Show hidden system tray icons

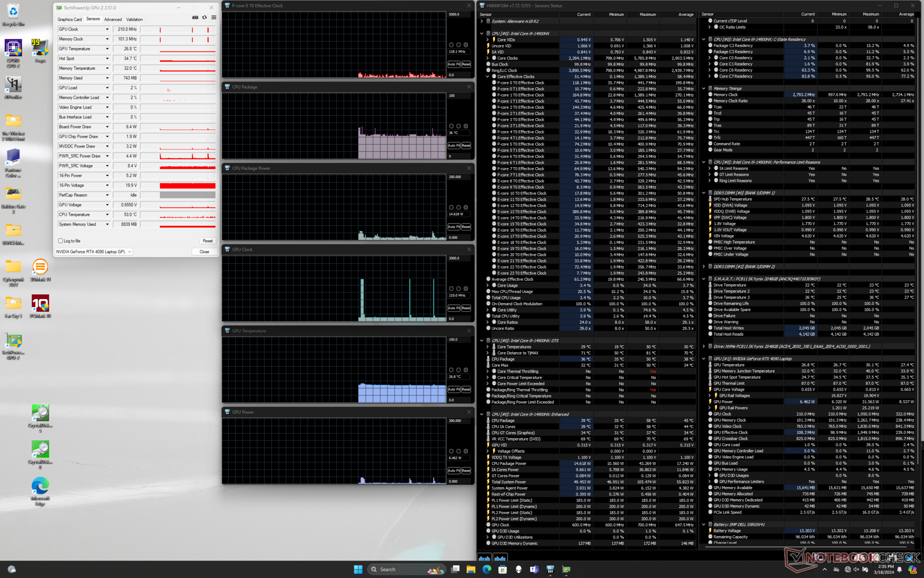point(824,569)
